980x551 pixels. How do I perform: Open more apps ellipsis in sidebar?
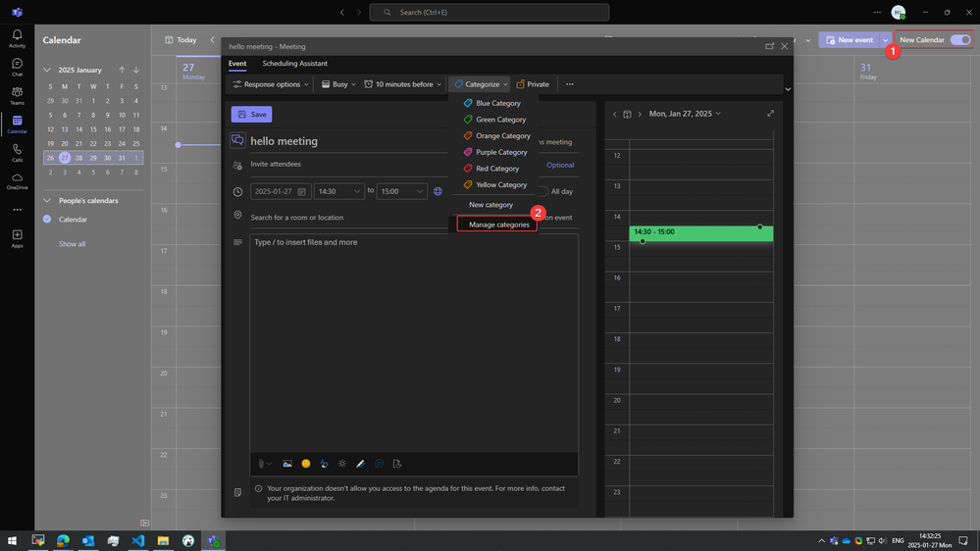click(17, 210)
